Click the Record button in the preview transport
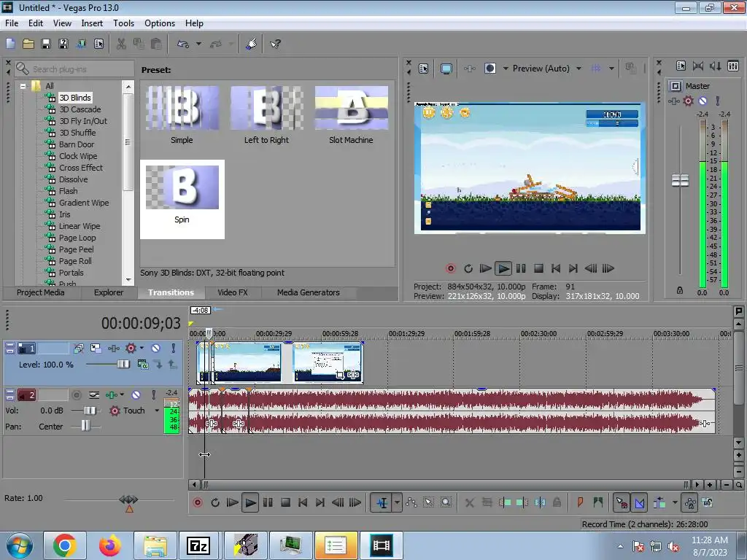Image resolution: width=747 pixels, height=560 pixels. pyautogui.click(x=451, y=268)
